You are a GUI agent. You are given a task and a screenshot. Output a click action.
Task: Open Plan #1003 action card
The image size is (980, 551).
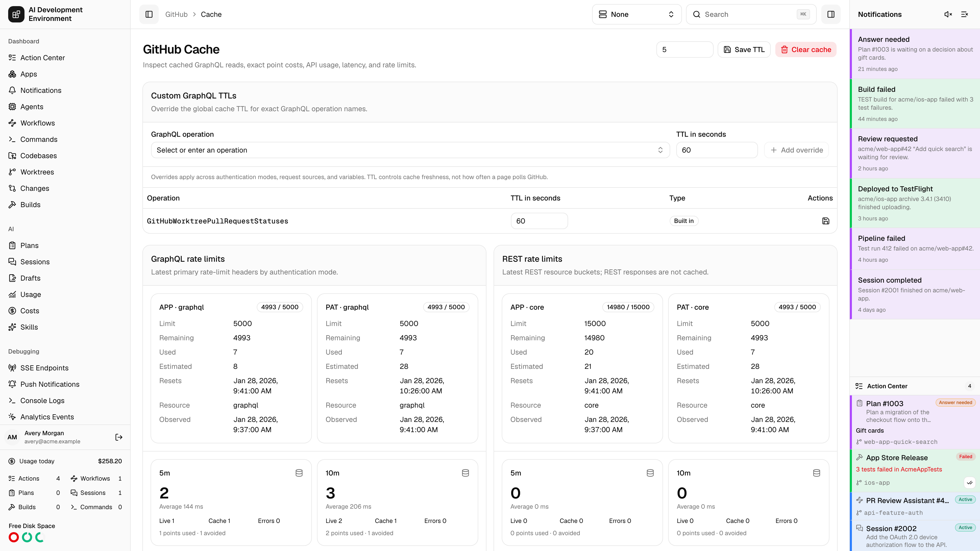(x=915, y=422)
